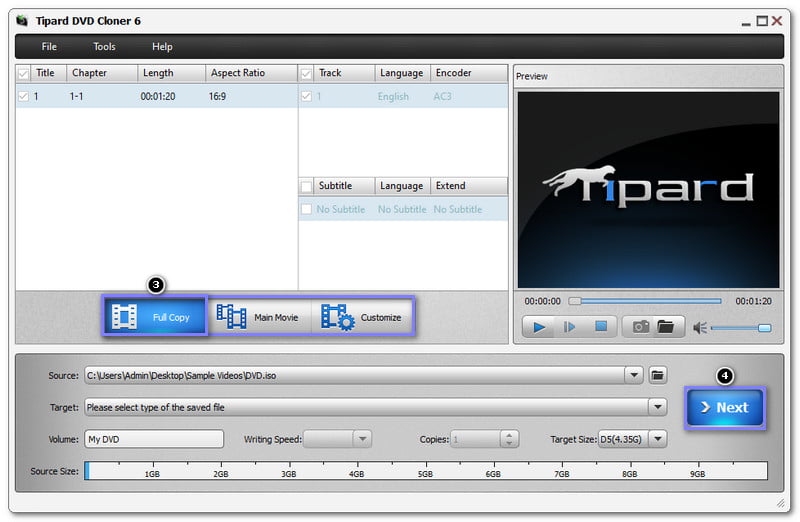
Task: Expand the Source path dropdown
Action: click(x=633, y=375)
